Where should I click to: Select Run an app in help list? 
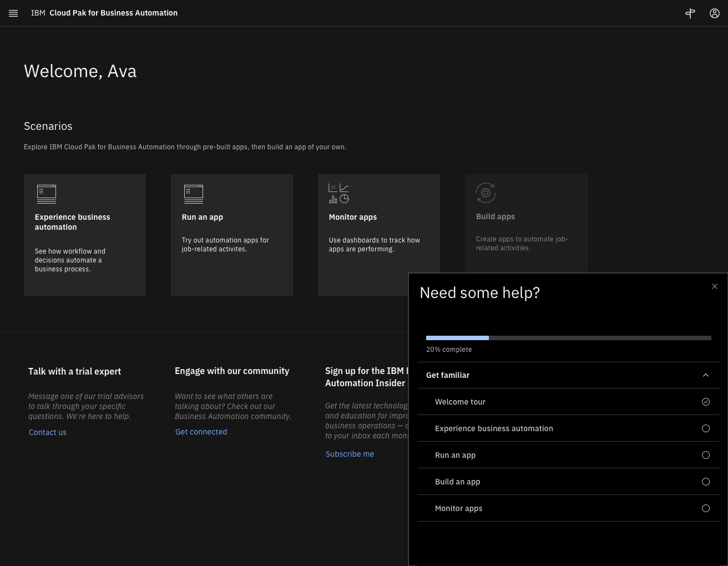click(x=568, y=455)
